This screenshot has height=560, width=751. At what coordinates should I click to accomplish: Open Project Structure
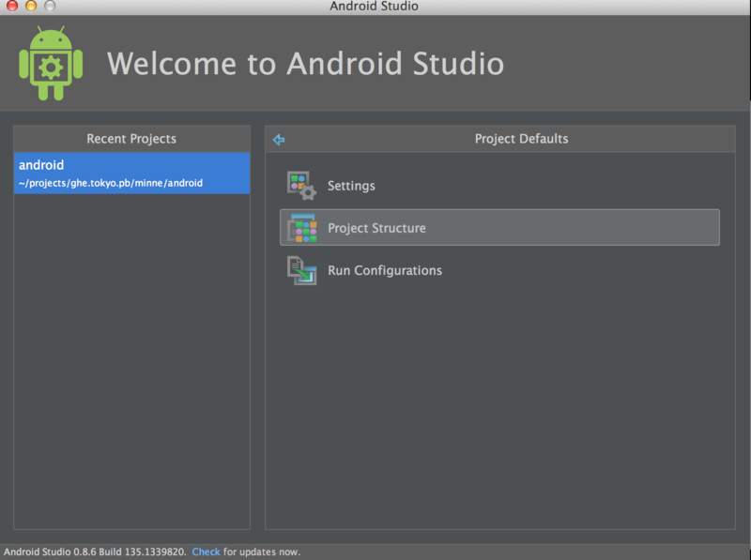[x=499, y=227]
